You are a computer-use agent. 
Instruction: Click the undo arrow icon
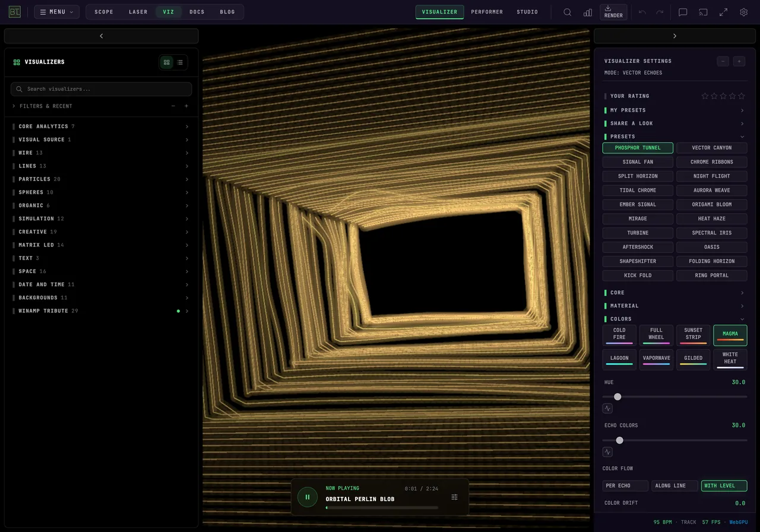point(642,12)
